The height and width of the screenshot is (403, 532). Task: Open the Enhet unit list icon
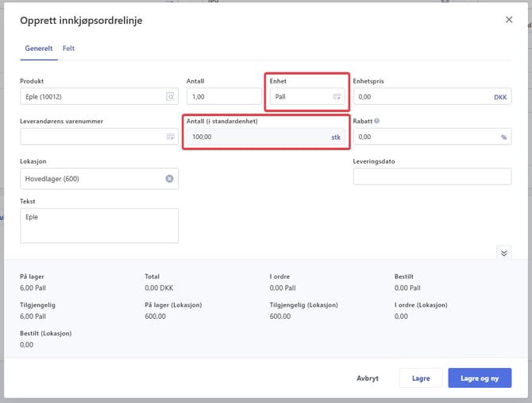coord(337,97)
